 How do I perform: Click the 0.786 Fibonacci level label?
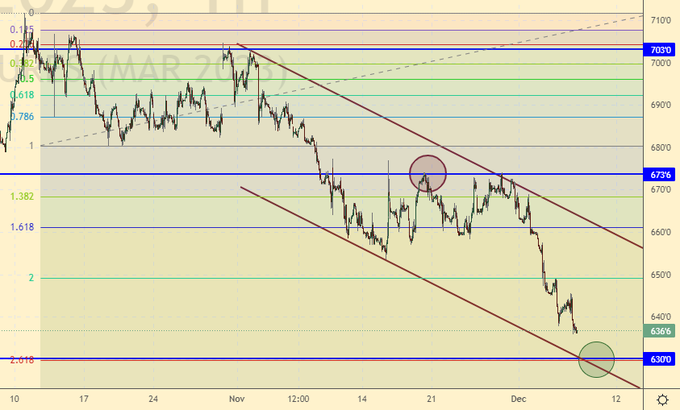tap(22, 117)
